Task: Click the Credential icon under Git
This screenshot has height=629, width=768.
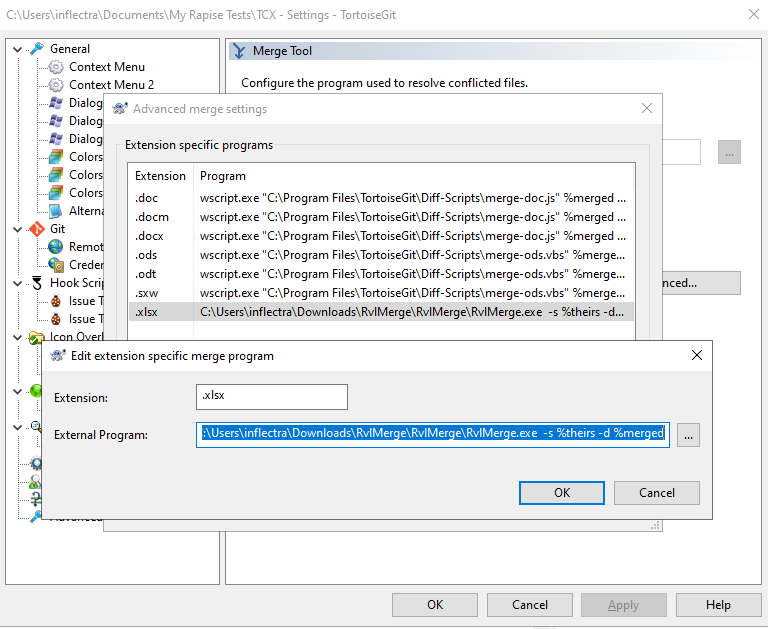Action: pyautogui.click(x=56, y=265)
